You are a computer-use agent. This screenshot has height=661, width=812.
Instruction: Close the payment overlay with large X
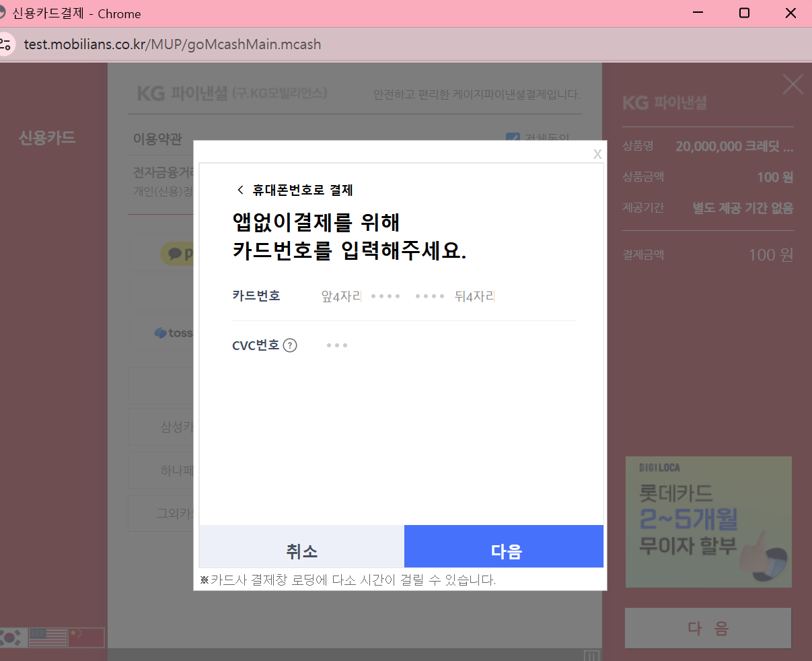tap(793, 84)
